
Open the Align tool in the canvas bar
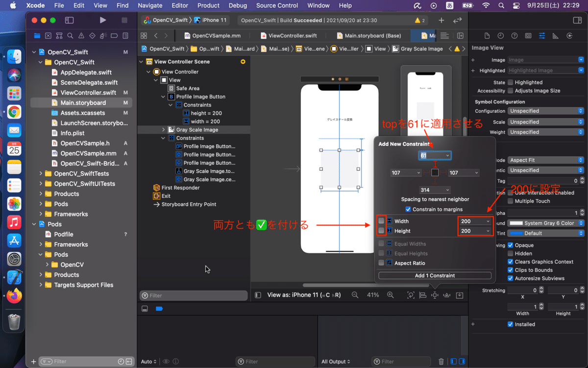click(422, 295)
